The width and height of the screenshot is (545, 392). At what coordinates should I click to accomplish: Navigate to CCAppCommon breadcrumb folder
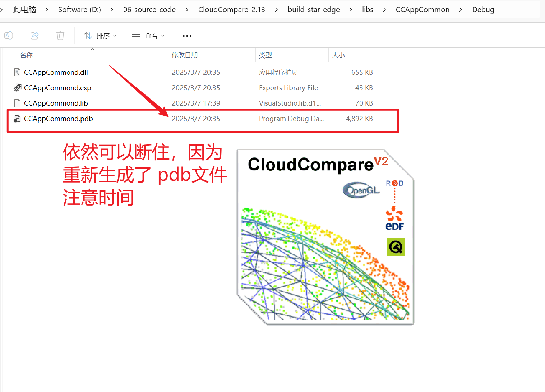point(422,10)
